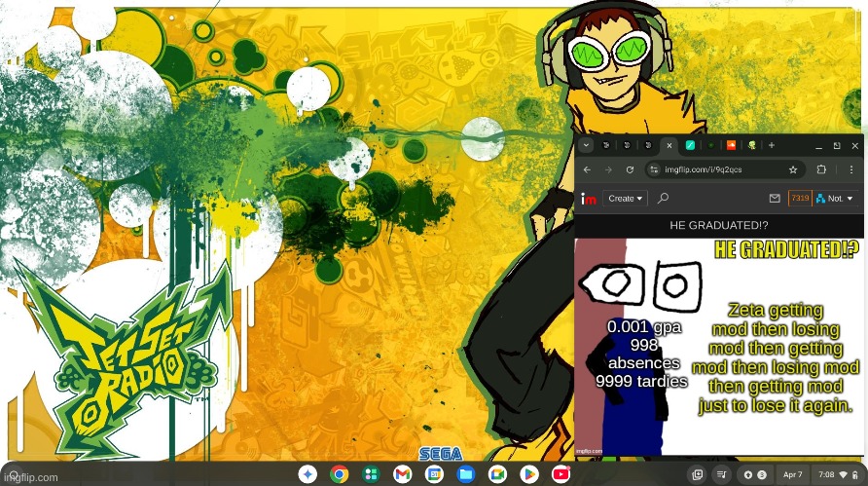Screen dimensions: 868x486
Task: Click the HE GRADUATED!? title bar text
Action: (718, 225)
